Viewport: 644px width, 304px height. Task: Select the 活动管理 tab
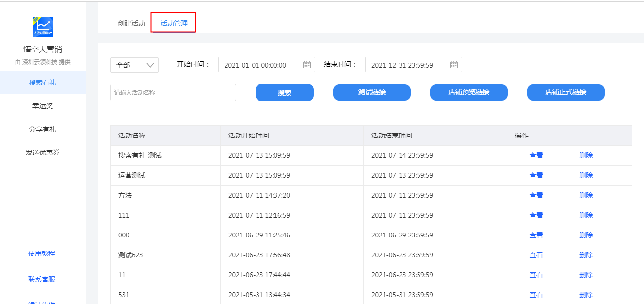point(174,23)
